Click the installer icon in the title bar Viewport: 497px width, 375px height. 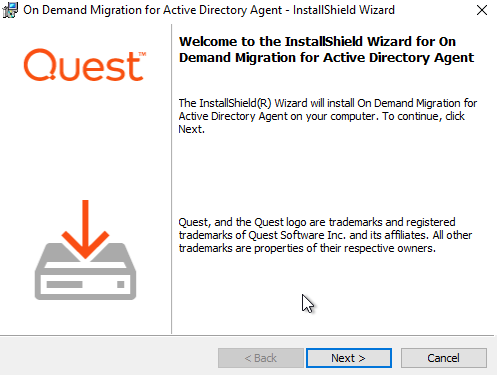point(10,10)
